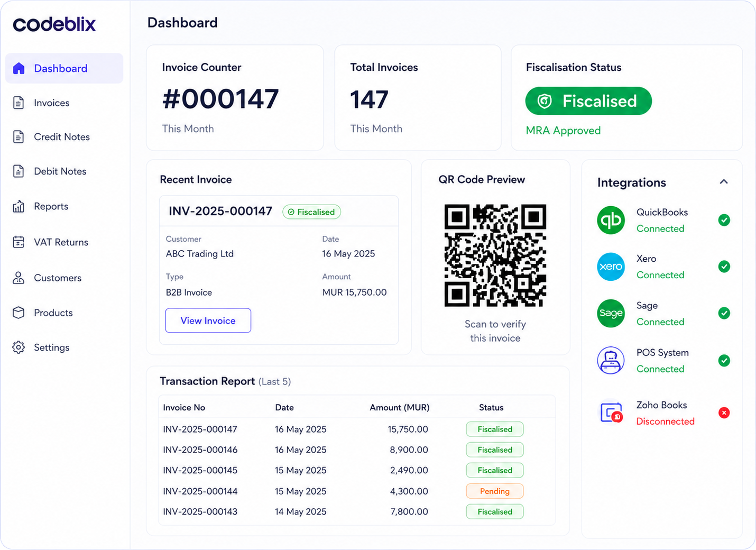The height and width of the screenshot is (550, 756).
Task: Click the Products box icon
Action: pos(19,313)
